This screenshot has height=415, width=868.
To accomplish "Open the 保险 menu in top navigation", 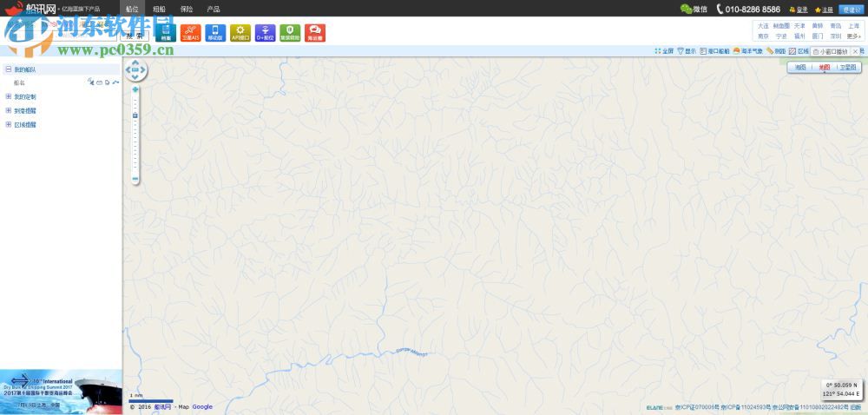I will coord(187,9).
